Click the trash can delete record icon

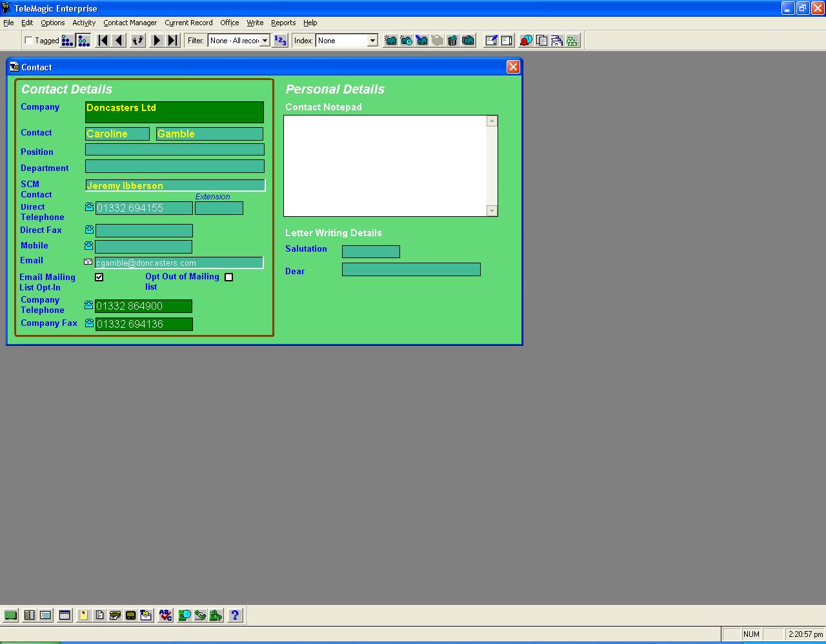point(452,41)
